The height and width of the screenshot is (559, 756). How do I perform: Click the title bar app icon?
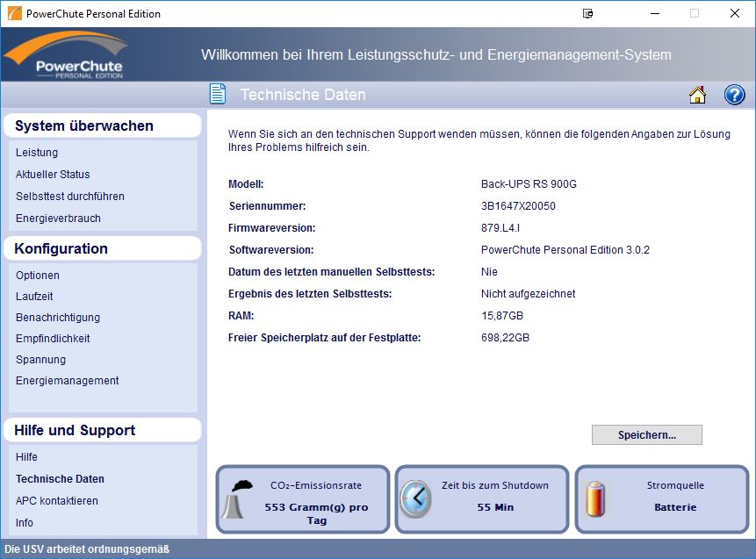tap(14, 13)
